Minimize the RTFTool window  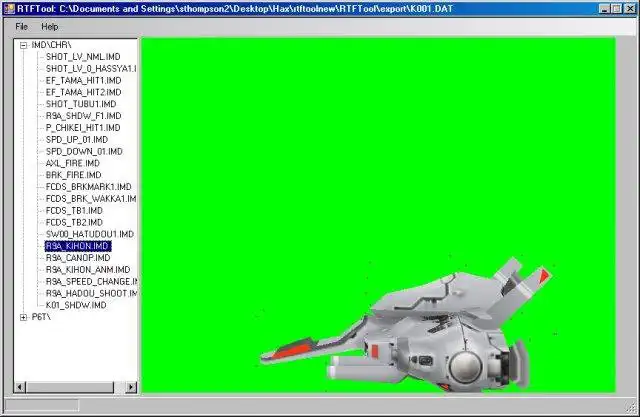(x=605, y=9)
